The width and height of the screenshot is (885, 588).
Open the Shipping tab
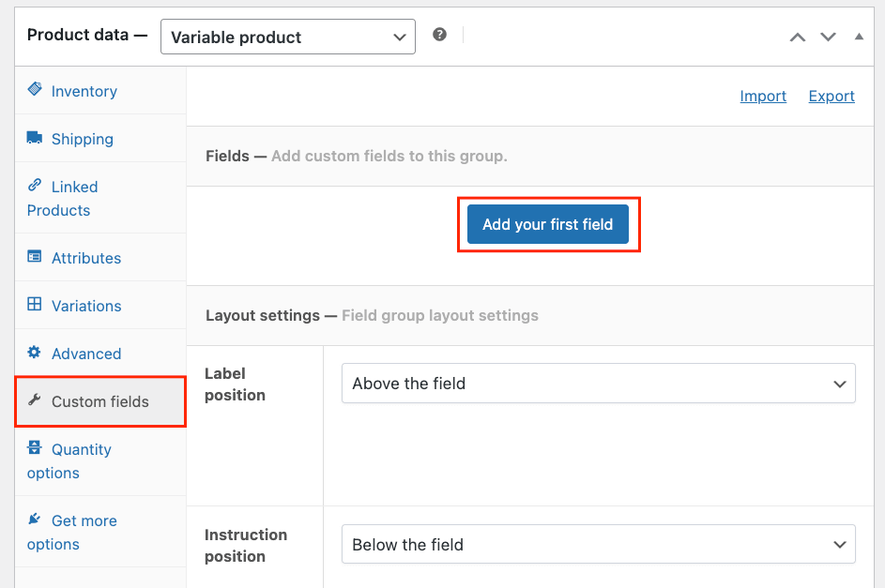pos(100,139)
